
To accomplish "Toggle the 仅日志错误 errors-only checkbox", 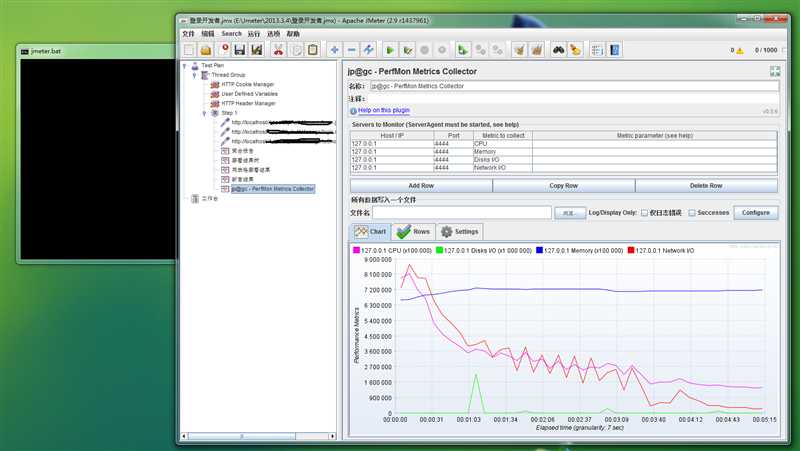I will (644, 213).
